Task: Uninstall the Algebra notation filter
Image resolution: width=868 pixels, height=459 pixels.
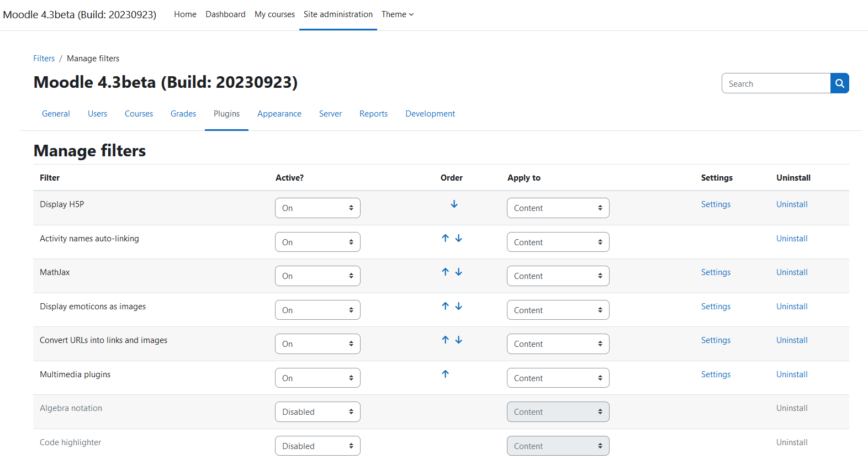Action: tap(792, 408)
